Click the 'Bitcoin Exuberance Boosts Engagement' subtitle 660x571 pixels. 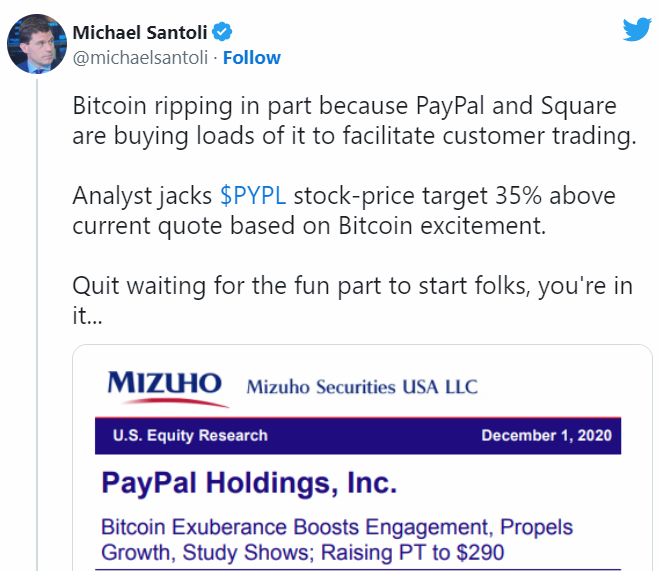pos(336,527)
